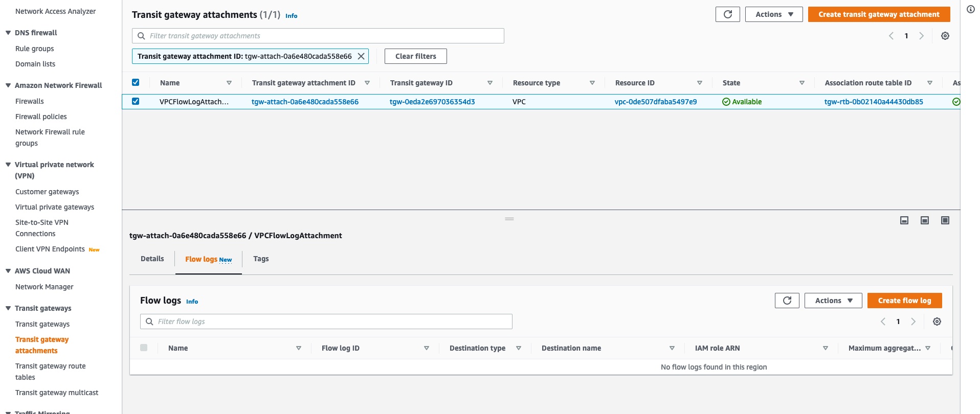Select the Flow logs tab
This screenshot has height=414, width=980.
[209, 259]
